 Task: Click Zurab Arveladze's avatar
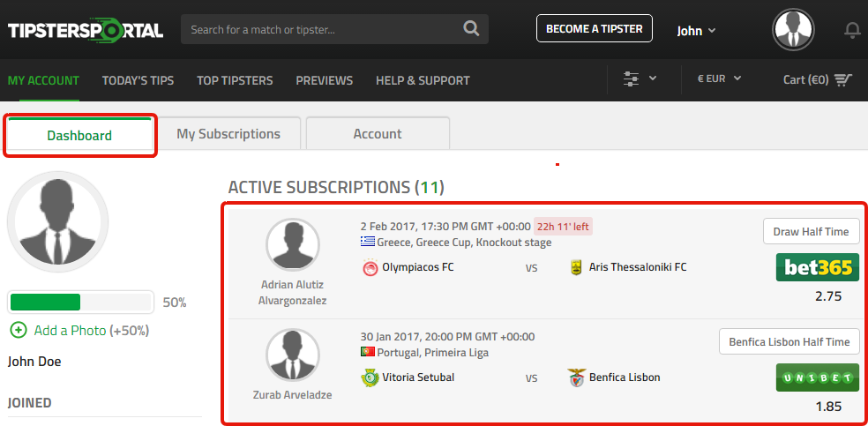(292, 355)
